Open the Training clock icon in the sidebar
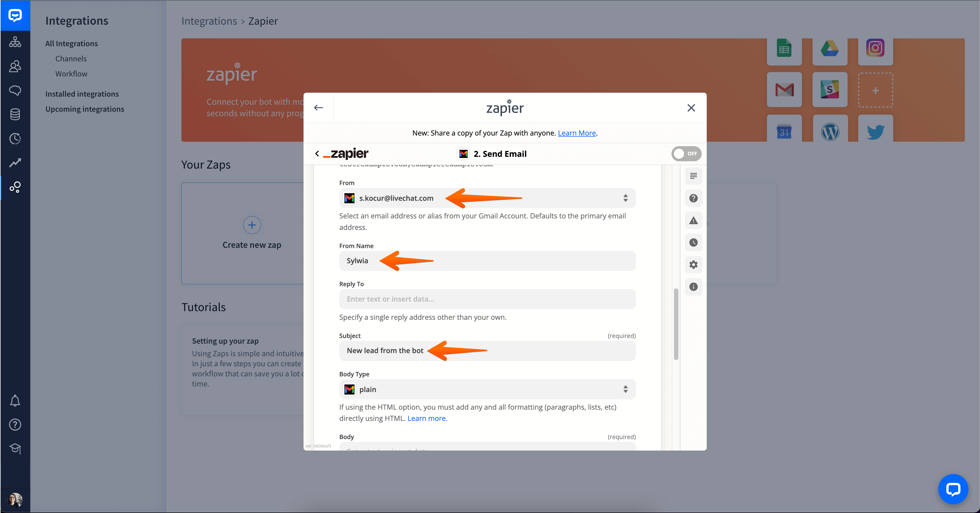 click(x=15, y=139)
